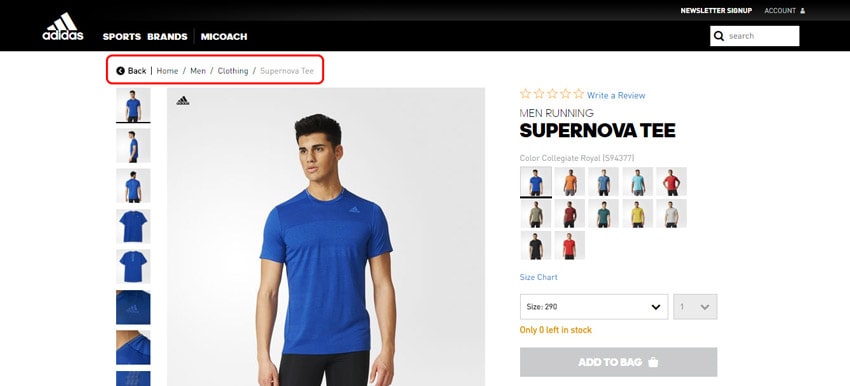This screenshot has height=386, width=850.
Task: Open the Size 290 dropdown
Action: coord(594,307)
